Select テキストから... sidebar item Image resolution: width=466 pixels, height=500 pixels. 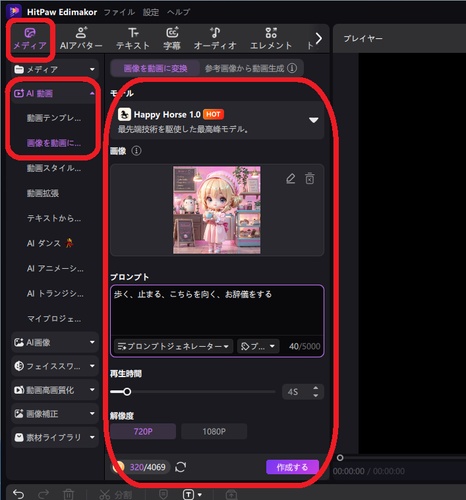(x=54, y=218)
